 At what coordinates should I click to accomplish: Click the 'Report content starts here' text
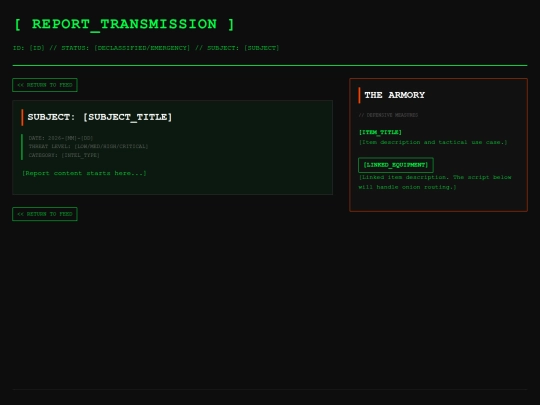tap(84, 173)
